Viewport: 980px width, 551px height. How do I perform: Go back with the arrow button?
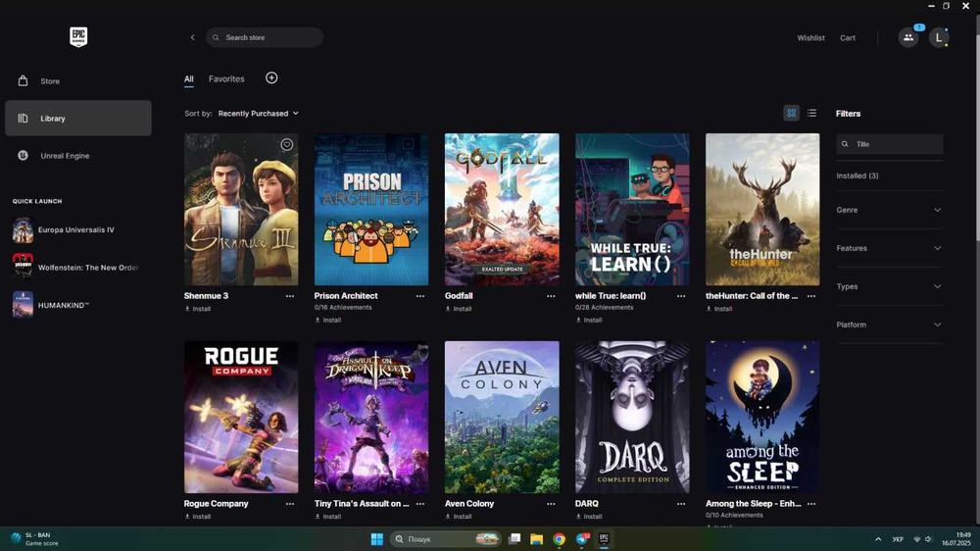[x=192, y=37]
